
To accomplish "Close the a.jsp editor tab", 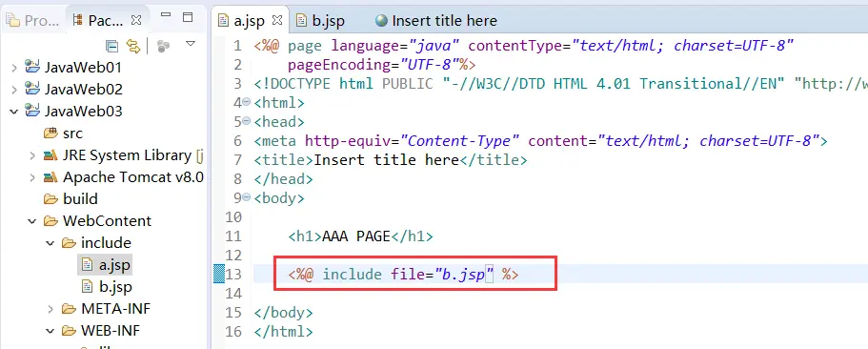I will [x=277, y=20].
